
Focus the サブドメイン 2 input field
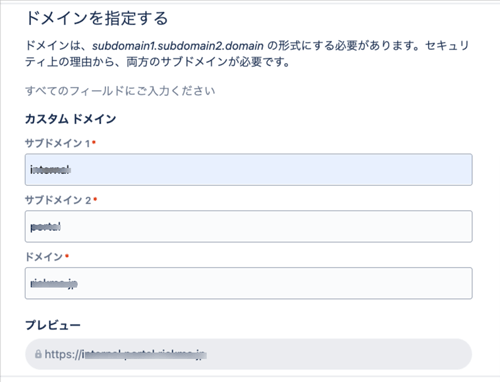tap(249, 226)
